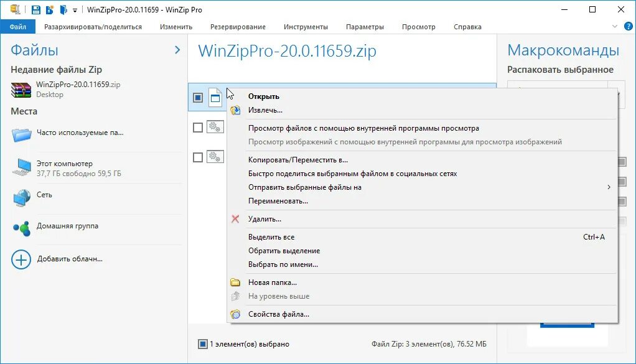Click the third file's gears icon
Image resolution: width=636 pixels, height=364 pixels.
(x=215, y=156)
